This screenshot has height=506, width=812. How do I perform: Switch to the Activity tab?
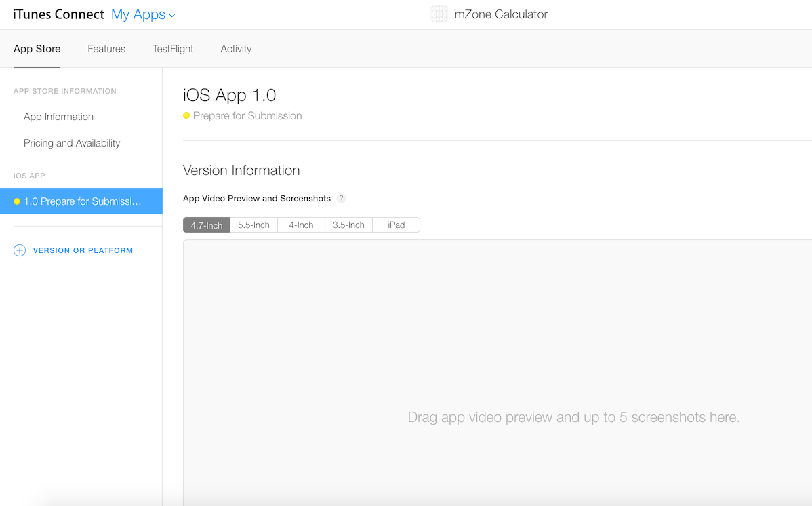coord(236,49)
